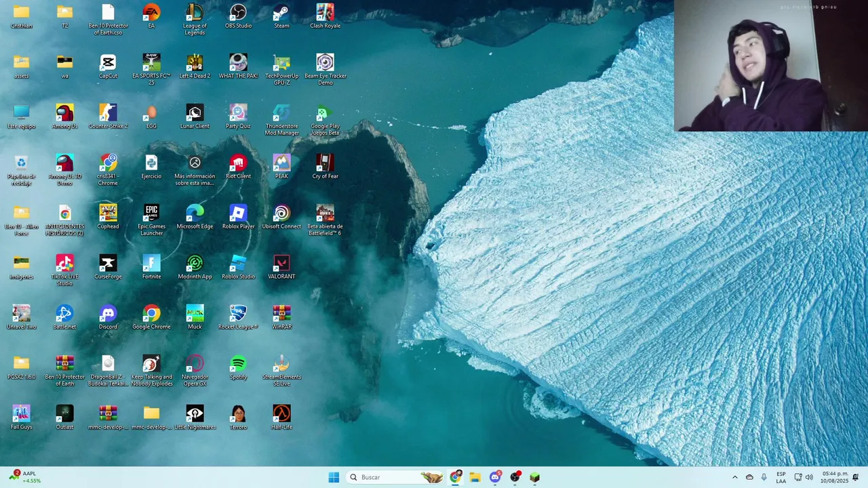The height and width of the screenshot is (488, 868).
Task: Select the Cry of Fear icon
Action: 325,167
